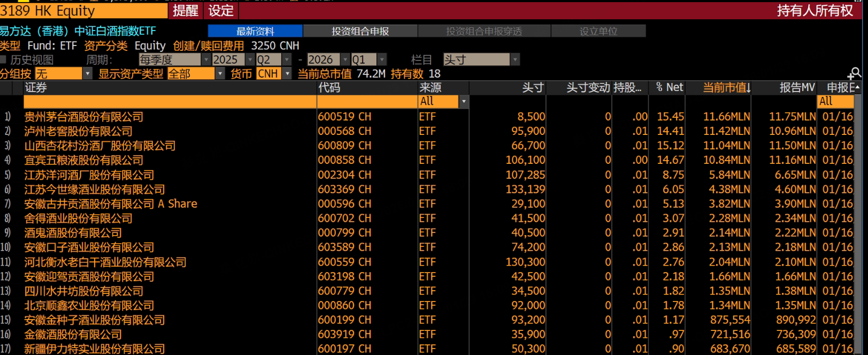Sort by the 头寸 column header
Image resolution: width=868 pixels, height=355 pixels.
coord(533,87)
